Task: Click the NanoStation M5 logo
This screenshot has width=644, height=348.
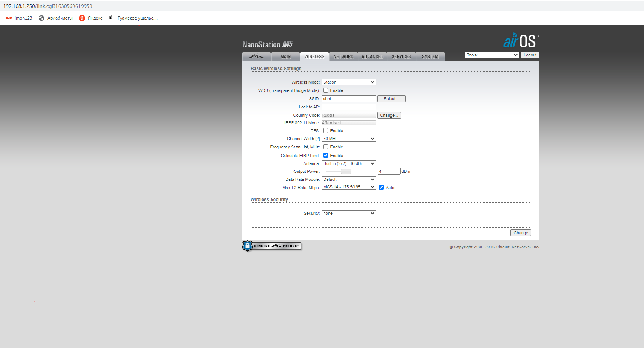Action: [x=267, y=44]
